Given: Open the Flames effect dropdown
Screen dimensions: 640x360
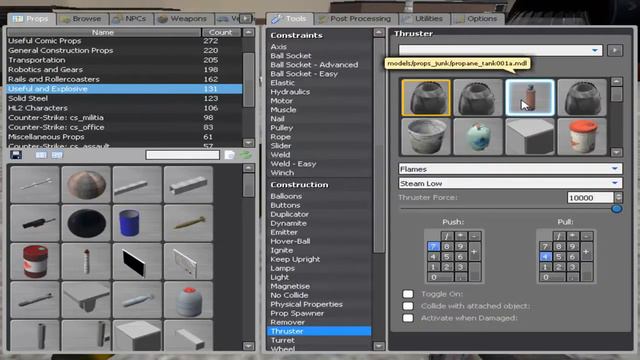Looking at the screenshot, I should pos(510,169).
